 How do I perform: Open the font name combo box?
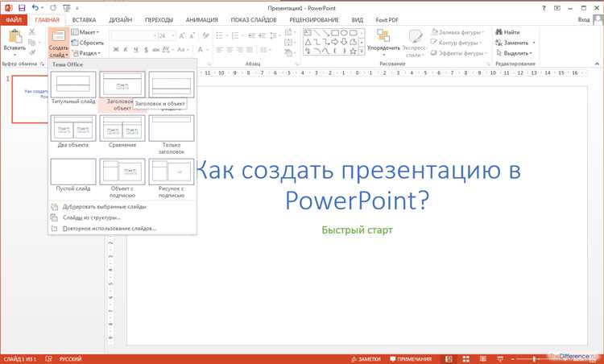(133, 35)
